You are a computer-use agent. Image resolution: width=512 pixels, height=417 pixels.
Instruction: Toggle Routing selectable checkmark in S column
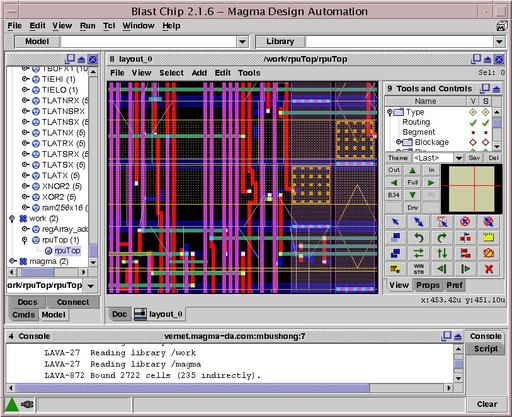[486, 122]
